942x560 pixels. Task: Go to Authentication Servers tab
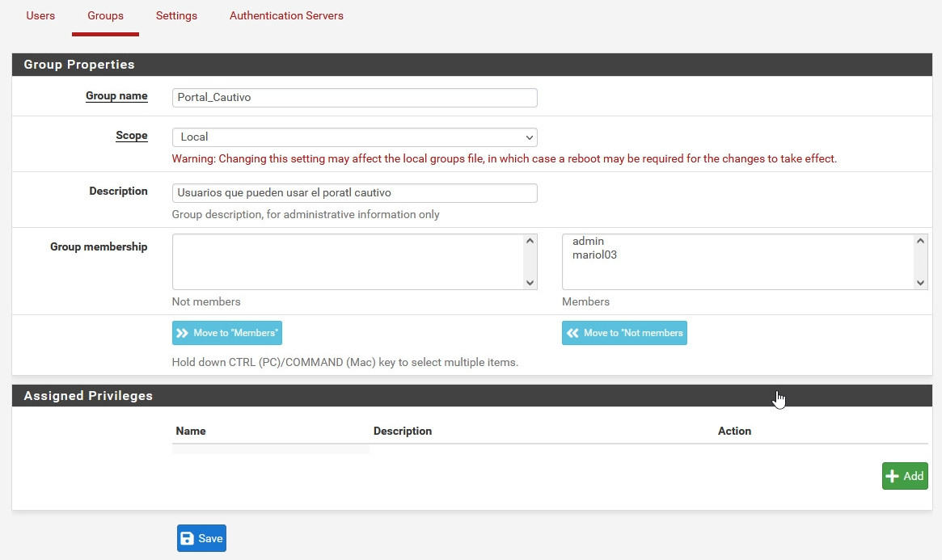(x=286, y=15)
